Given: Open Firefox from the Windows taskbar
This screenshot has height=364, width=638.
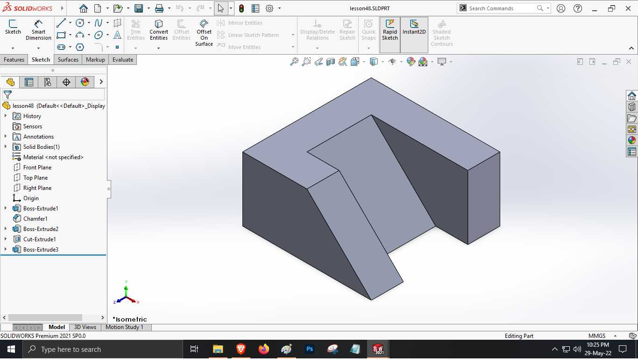Looking at the screenshot, I should click(x=264, y=349).
